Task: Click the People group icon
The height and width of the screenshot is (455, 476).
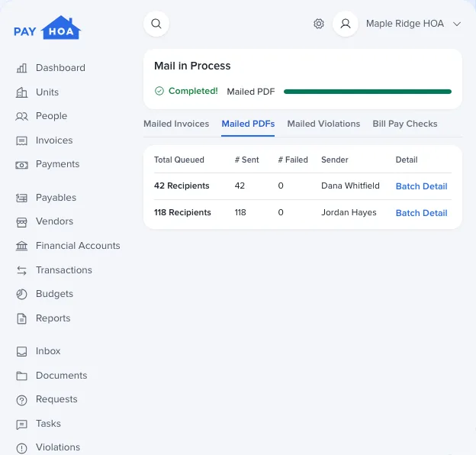Action: coord(21,116)
